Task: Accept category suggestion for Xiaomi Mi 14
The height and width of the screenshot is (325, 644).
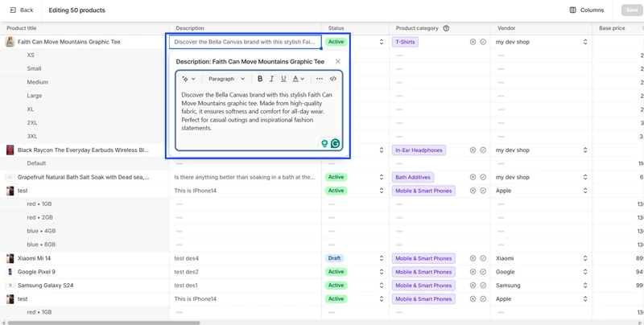Action: (x=483, y=258)
